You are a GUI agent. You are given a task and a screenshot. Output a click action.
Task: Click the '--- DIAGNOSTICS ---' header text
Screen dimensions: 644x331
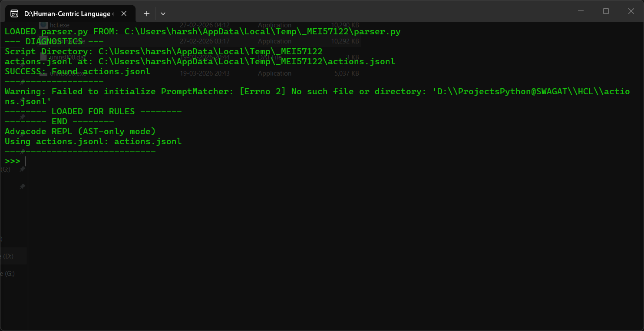coord(54,42)
